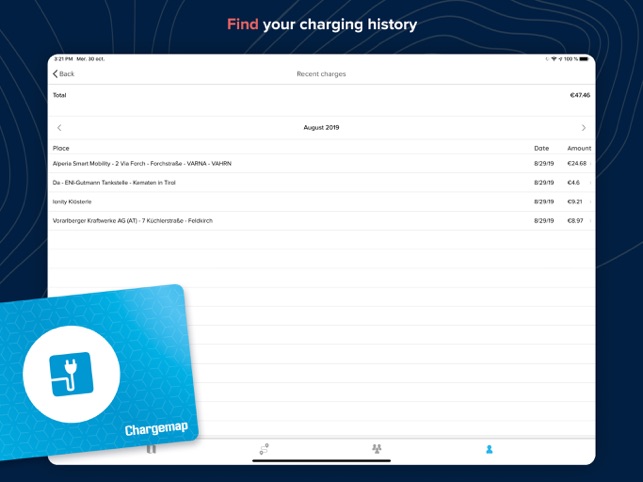Click the Total amount €47.46

tap(580, 95)
